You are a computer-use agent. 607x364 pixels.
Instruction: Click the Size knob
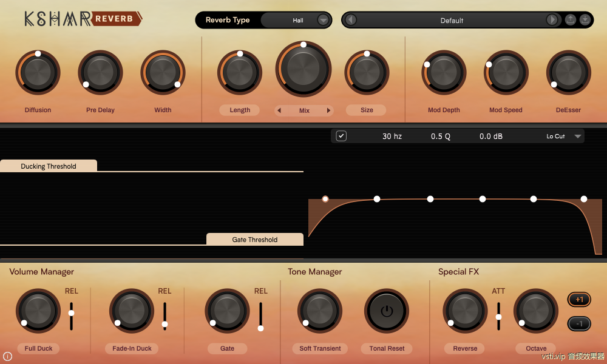coord(367,72)
